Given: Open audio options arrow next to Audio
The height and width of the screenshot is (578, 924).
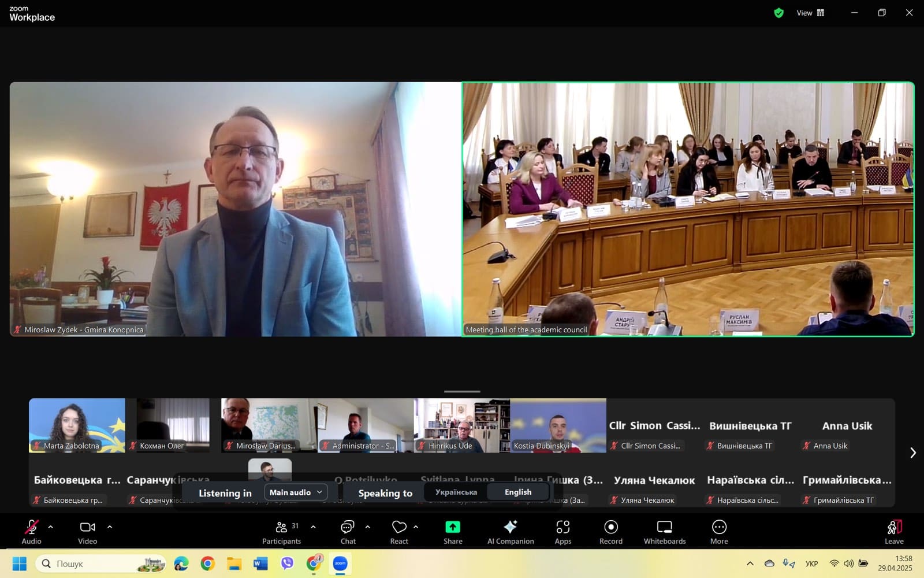Looking at the screenshot, I should point(51,527).
